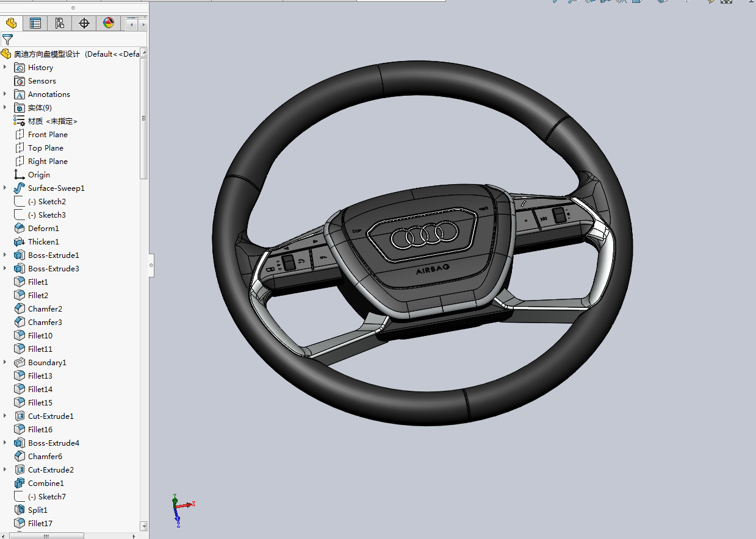The width and height of the screenshot is (756, 539).
Task: Collapse the FeatureManager panel with the side handle
Action: tap(151, 265)
